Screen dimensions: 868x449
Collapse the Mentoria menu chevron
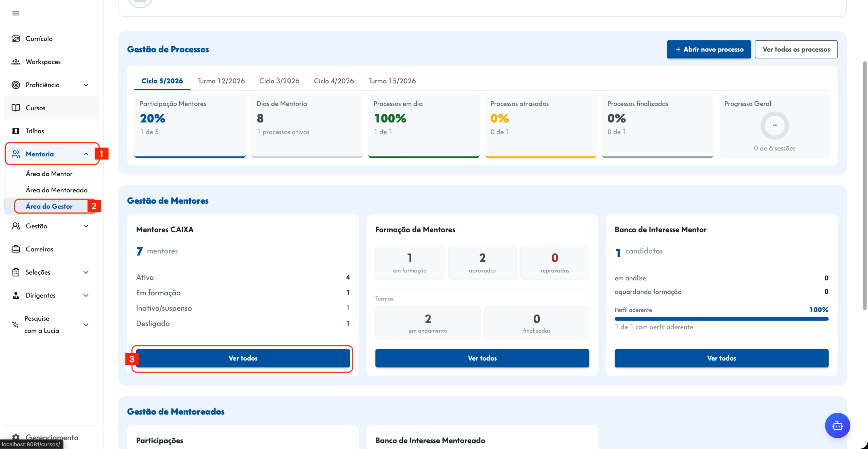[86, 154]
